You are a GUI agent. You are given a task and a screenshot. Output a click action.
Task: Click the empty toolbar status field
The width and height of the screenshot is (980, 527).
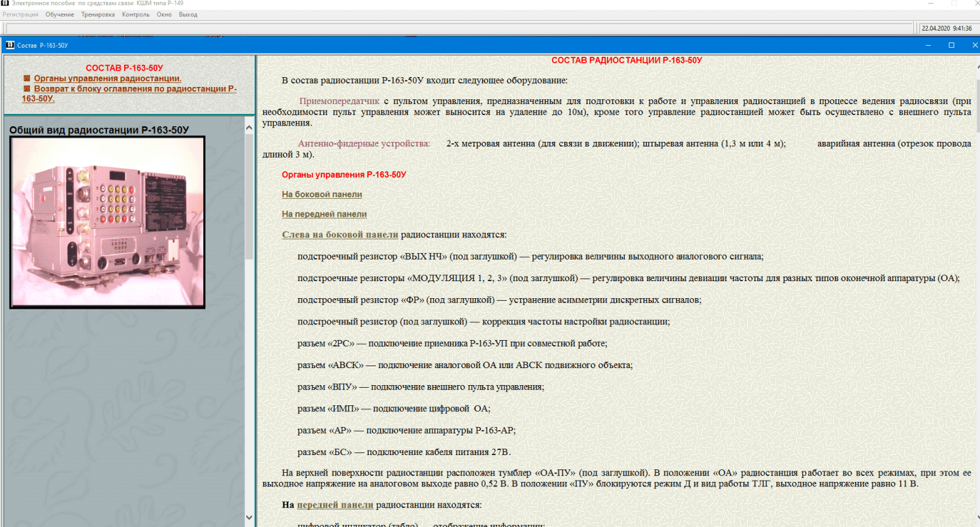[459, 28]
